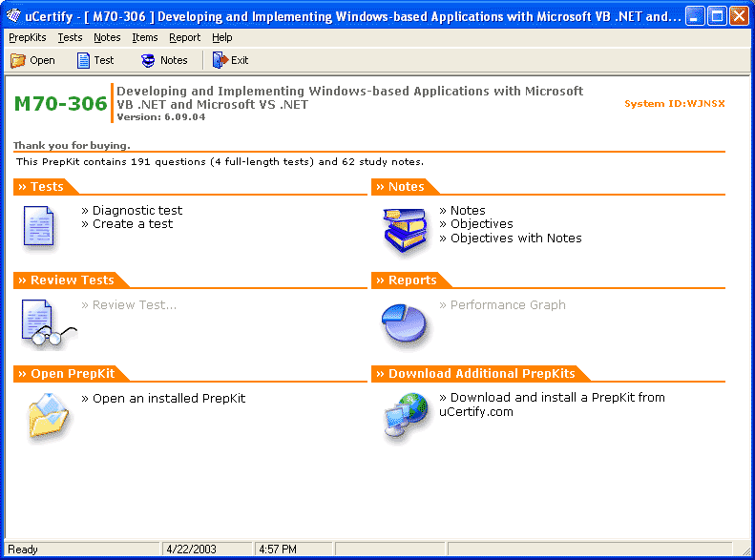Image resolution: width=755 pixels, height=560 pixels.
Task: Click the Test label in the toolbar
Action: (104, 60)
